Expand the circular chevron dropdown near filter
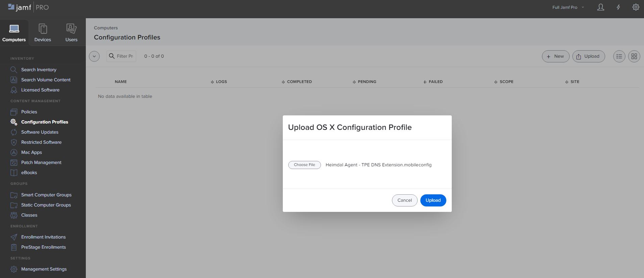The width and height of the screenshot is (644, 278). (x=94, y=56)
